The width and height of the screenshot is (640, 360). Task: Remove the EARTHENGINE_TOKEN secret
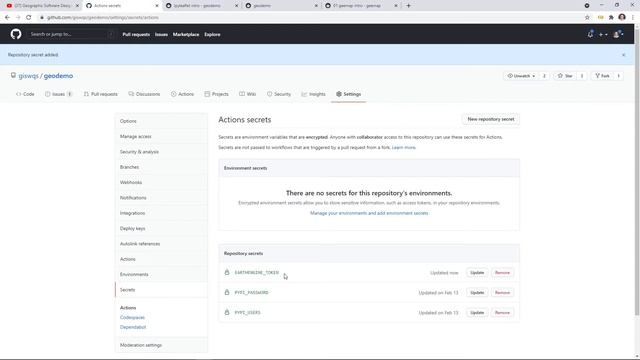pyautogui.click(x=502, y=273)
